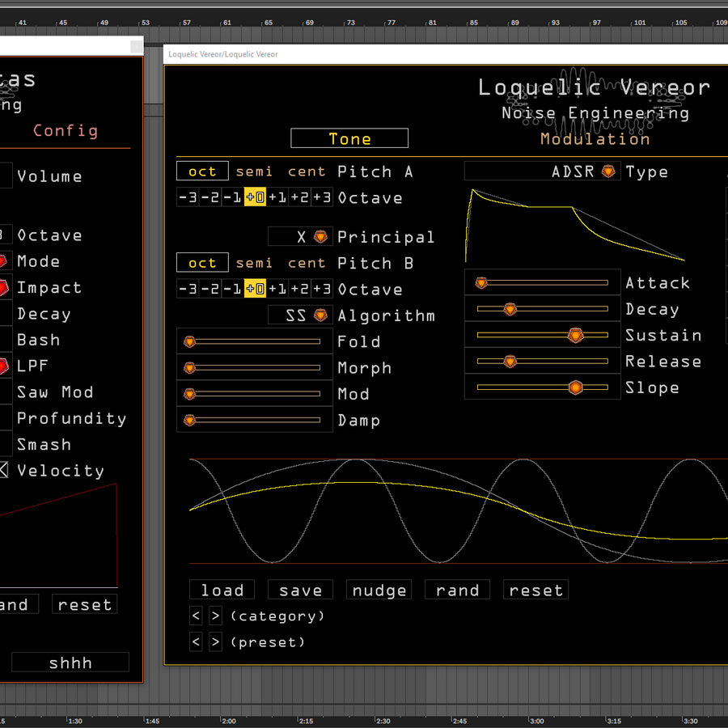Click the Morph slider knob
The image size is (728, 728).
[x=190, y=368]
